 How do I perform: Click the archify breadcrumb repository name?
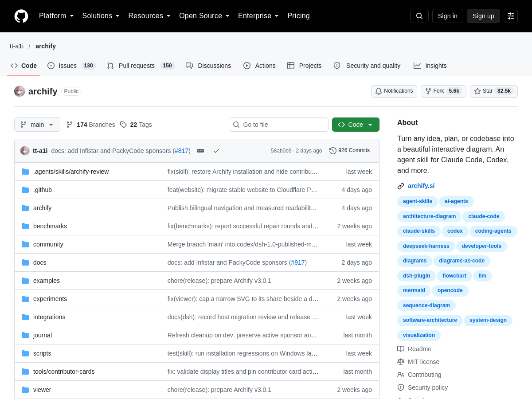(x=46, y=46)
